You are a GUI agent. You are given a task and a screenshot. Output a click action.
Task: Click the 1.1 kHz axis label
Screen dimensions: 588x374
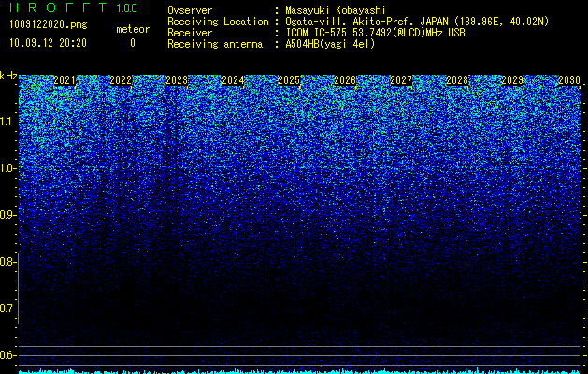point(7,122)
